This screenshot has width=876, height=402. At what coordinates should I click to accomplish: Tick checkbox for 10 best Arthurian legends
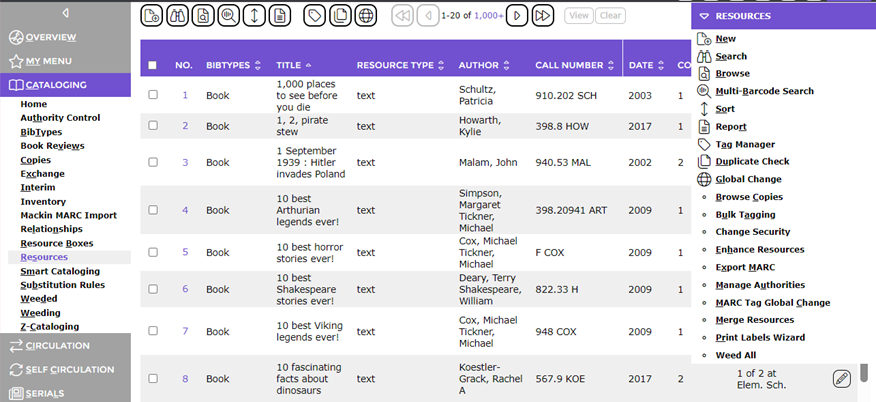tap(153, 210)
